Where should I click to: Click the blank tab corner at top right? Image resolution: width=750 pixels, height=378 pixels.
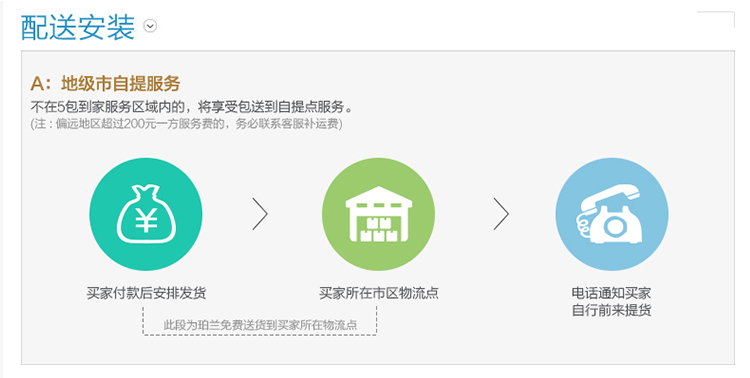click(x=716, y=19)
